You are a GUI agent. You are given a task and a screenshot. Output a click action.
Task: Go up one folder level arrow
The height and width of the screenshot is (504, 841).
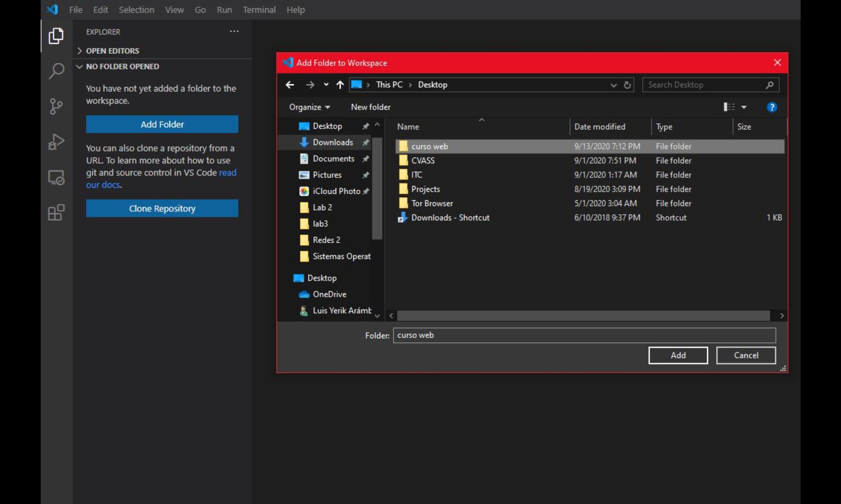point(339,85)
